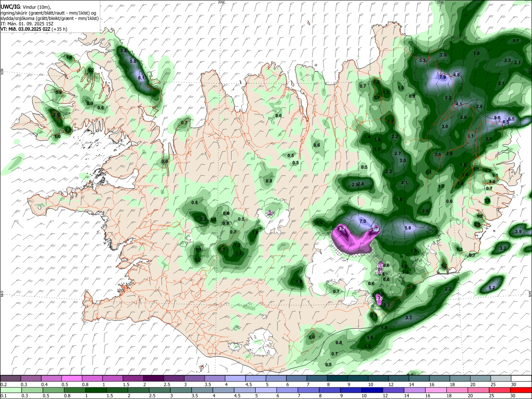Click the bright magenta legend swatch labeled 0.5
532x399 pixels.
point(72,379)
